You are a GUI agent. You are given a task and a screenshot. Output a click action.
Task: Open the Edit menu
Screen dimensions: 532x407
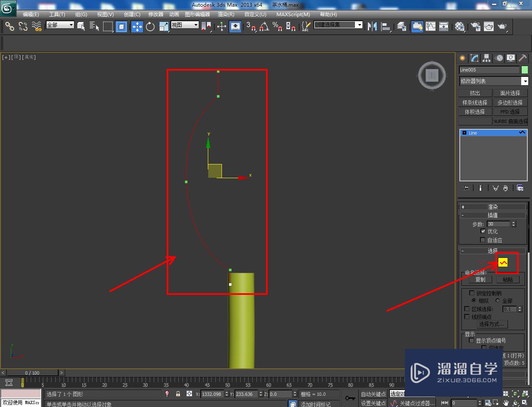point(31,14)
